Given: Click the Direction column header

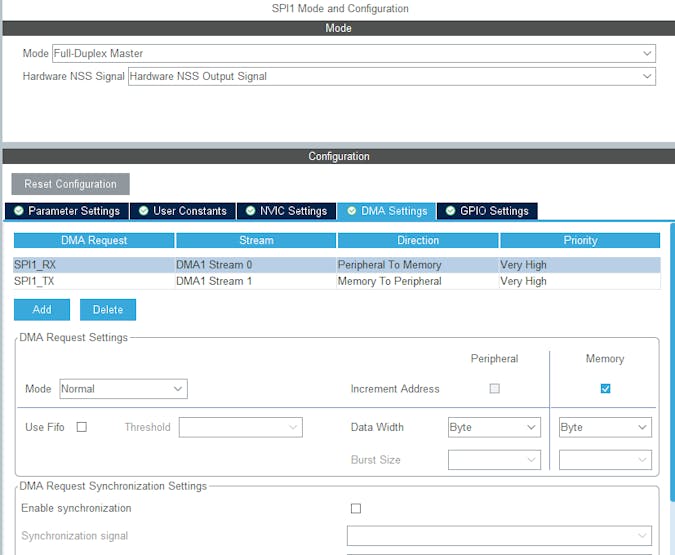Looking at the screenshot, I should [418, 240].
